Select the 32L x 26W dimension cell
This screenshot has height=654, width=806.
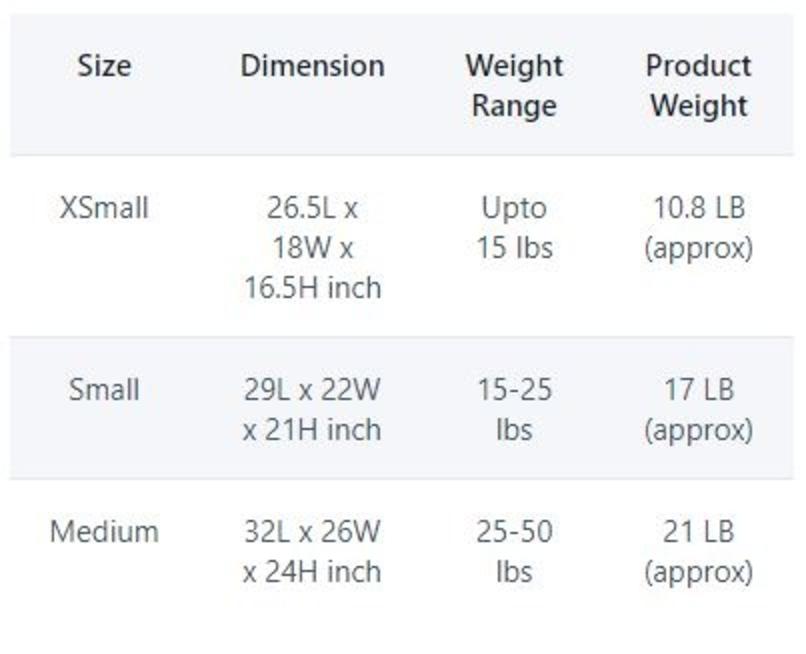(312, 531)
